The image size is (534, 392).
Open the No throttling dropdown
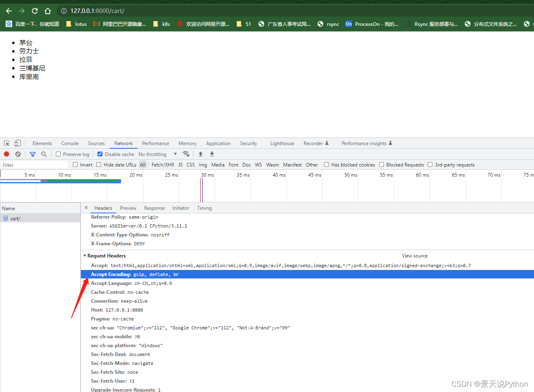coord(158,154)
